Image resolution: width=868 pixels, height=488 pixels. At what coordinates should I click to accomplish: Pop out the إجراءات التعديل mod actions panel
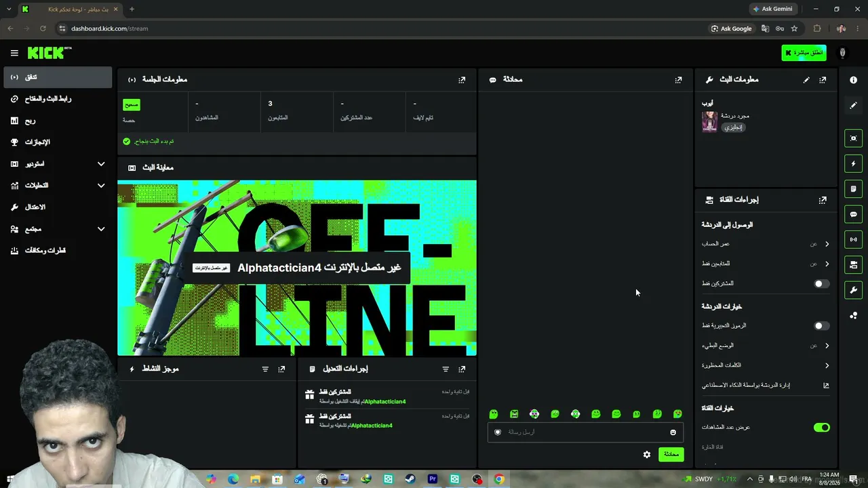(x=462, y=369)
